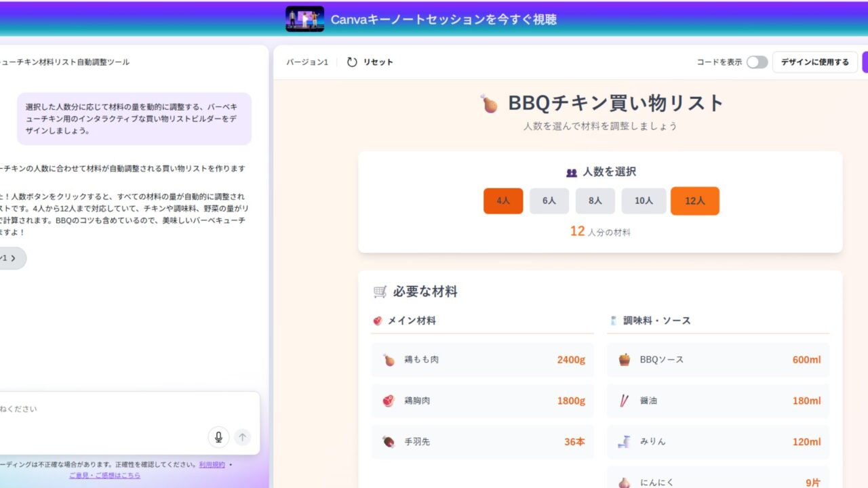The height and width of the screenshot is (488, 868).
Task: Select the 6人 serving option
Action: (x=549, y=201)
